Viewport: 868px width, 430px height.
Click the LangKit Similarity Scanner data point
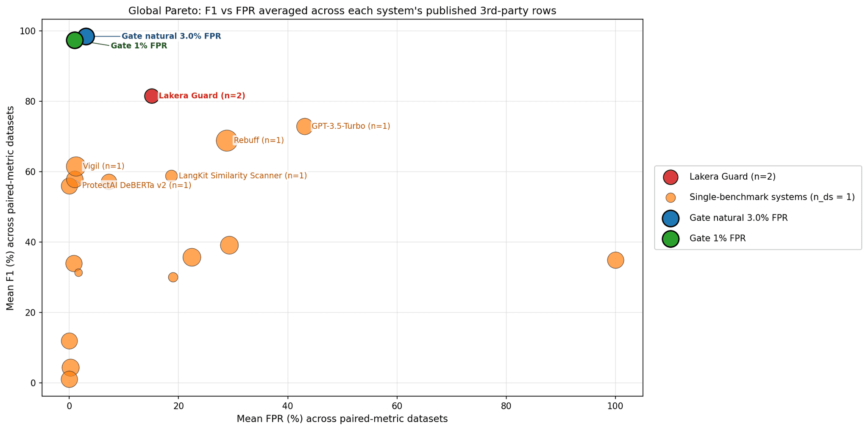[x=171, y=176]
